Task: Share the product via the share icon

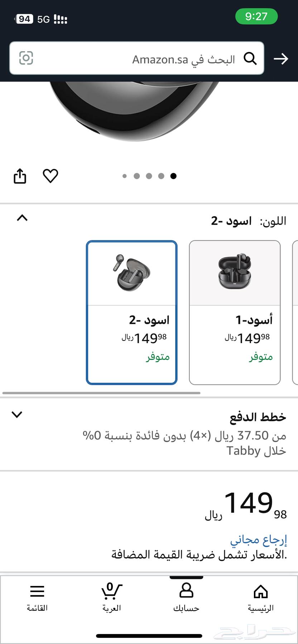Action: (20, 176)
